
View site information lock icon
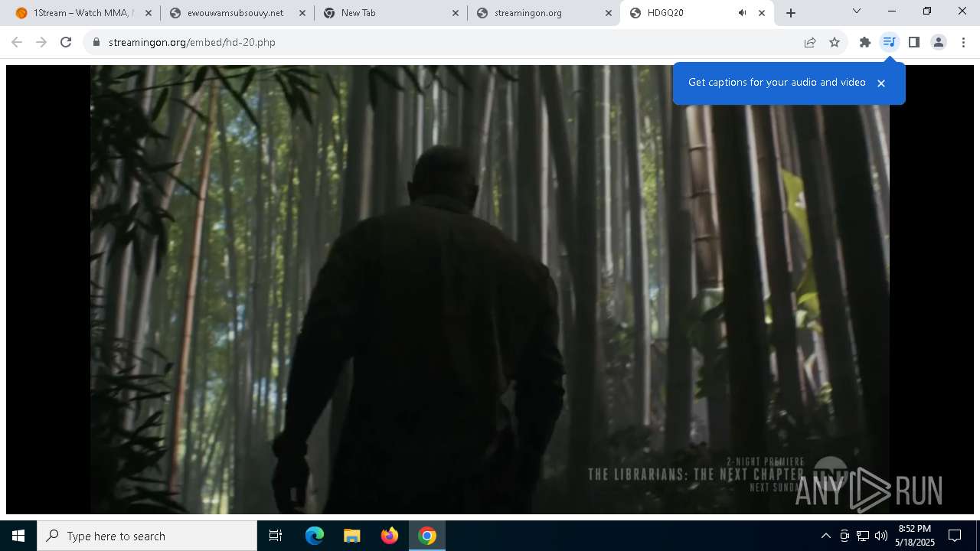pos(96,42)
